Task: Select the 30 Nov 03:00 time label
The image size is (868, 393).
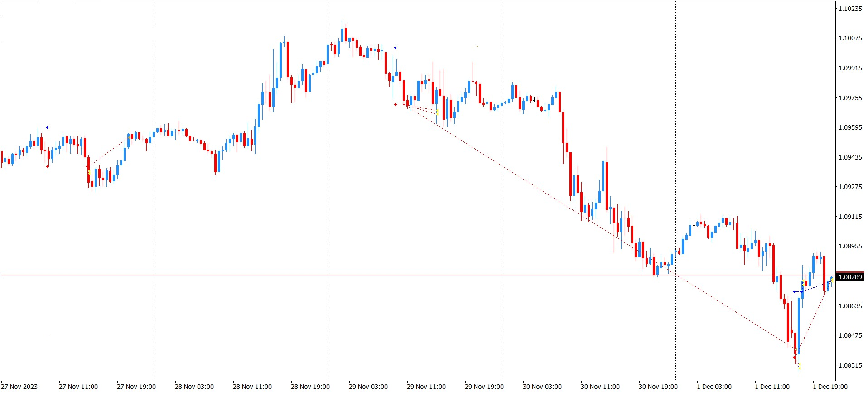Action: click(542, 387)
